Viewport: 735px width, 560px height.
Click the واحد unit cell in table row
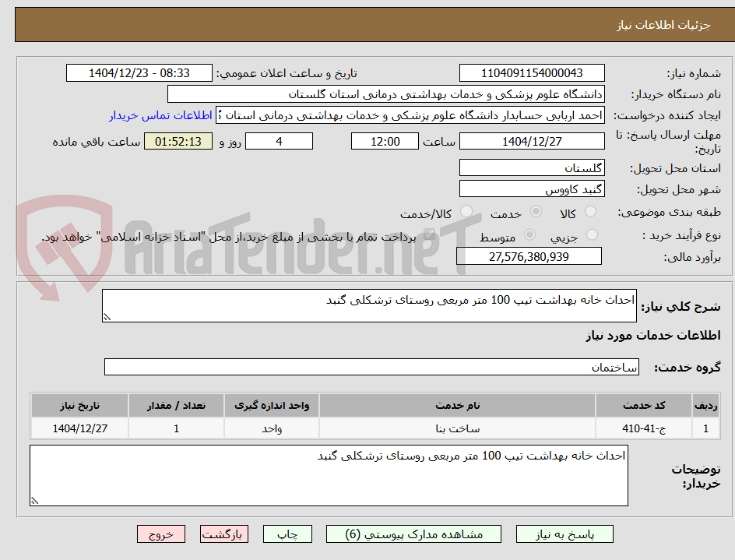click(272, 428)
